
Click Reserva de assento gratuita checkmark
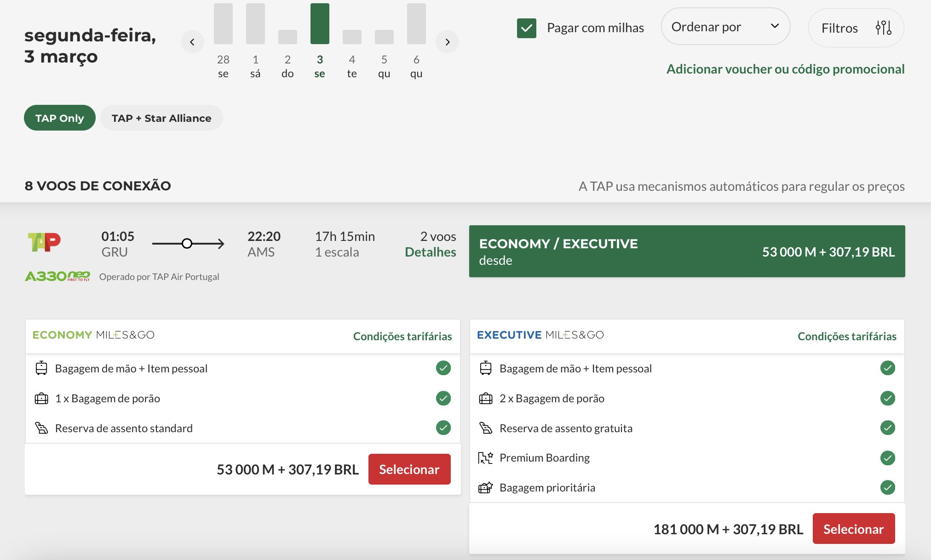tap(888, 428)
